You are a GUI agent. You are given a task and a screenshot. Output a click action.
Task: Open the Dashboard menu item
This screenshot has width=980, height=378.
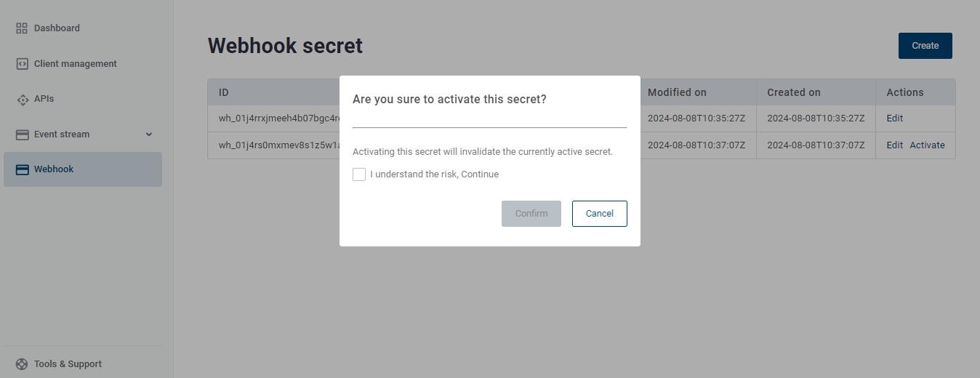(57, 28)
